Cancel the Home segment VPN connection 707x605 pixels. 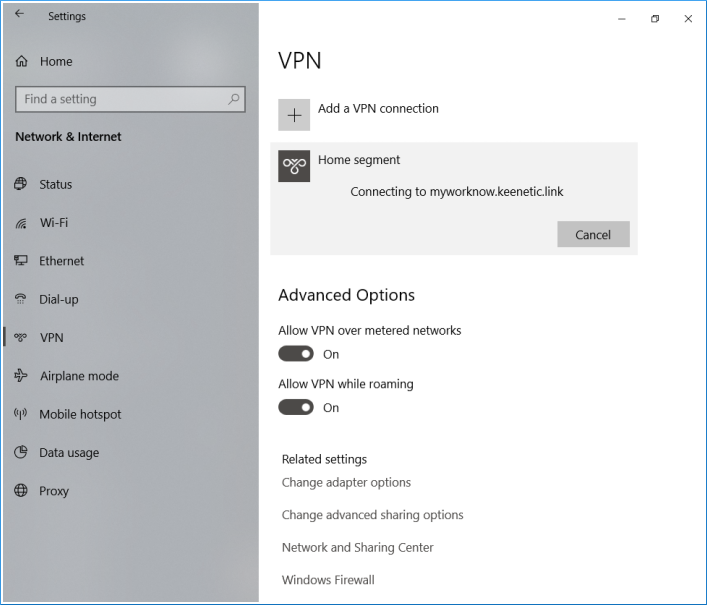pos(593,234)
